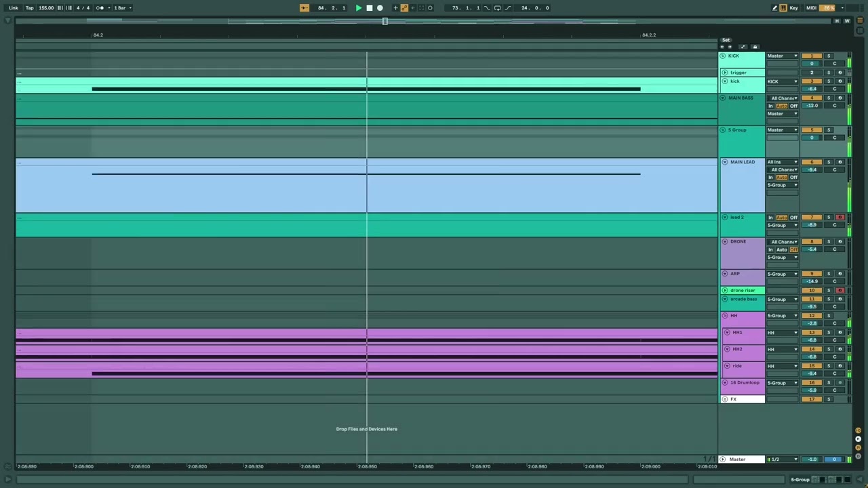Fold the HH group track
Screen dimensions: 868x488
click(x=725, y=316)
